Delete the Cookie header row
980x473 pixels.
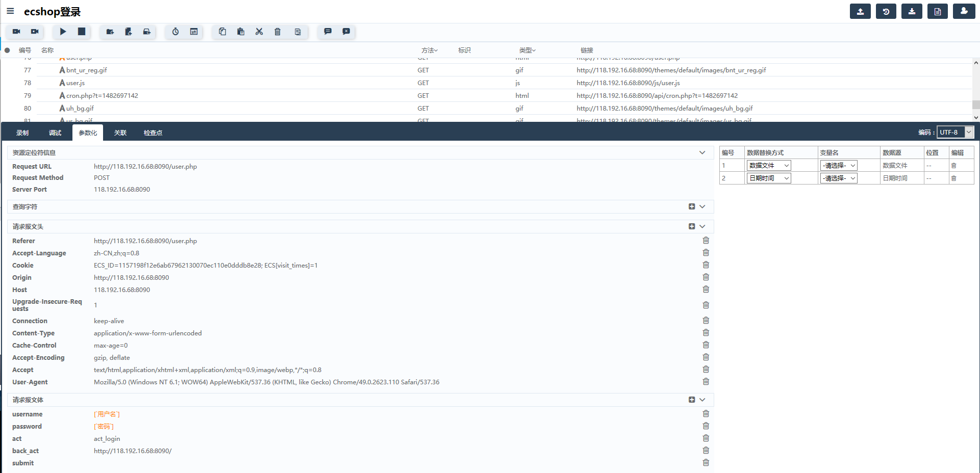click(706, 265)
